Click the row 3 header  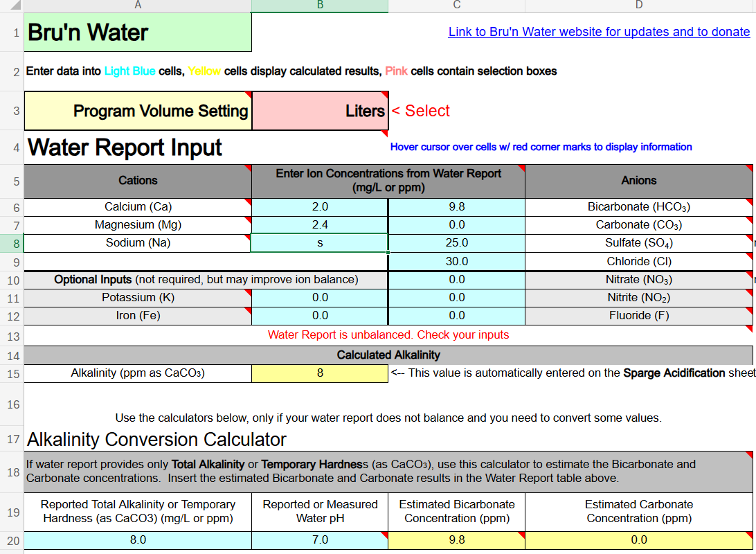click(x=12, y=111)
